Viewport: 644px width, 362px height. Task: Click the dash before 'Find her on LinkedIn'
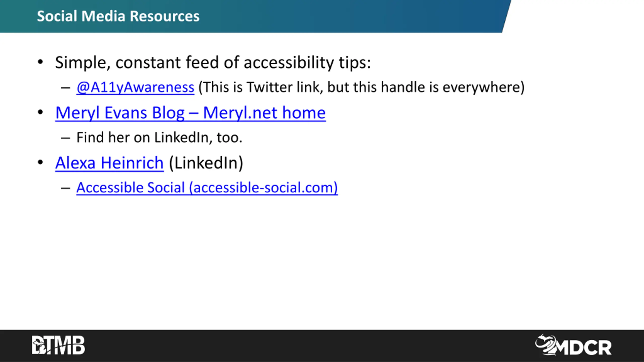(65, 138)
